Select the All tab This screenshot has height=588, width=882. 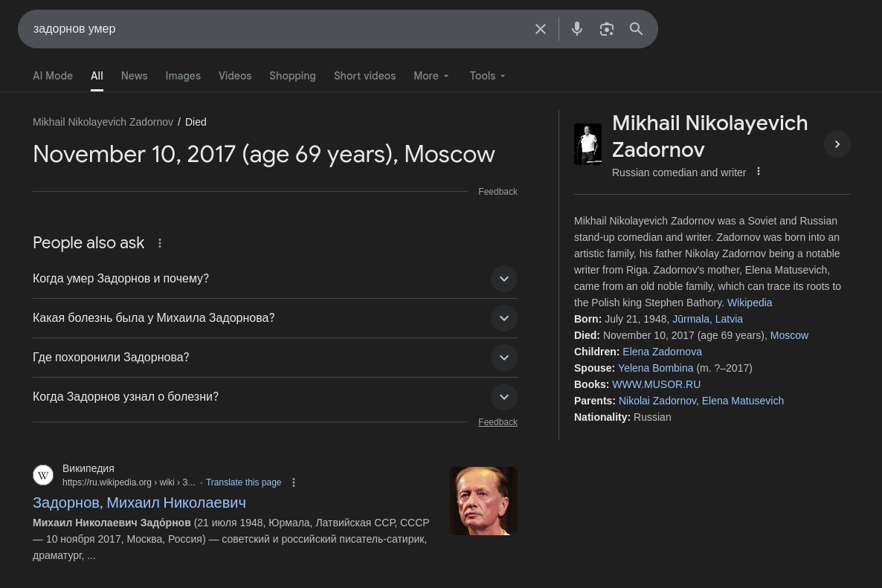(97, 76)
